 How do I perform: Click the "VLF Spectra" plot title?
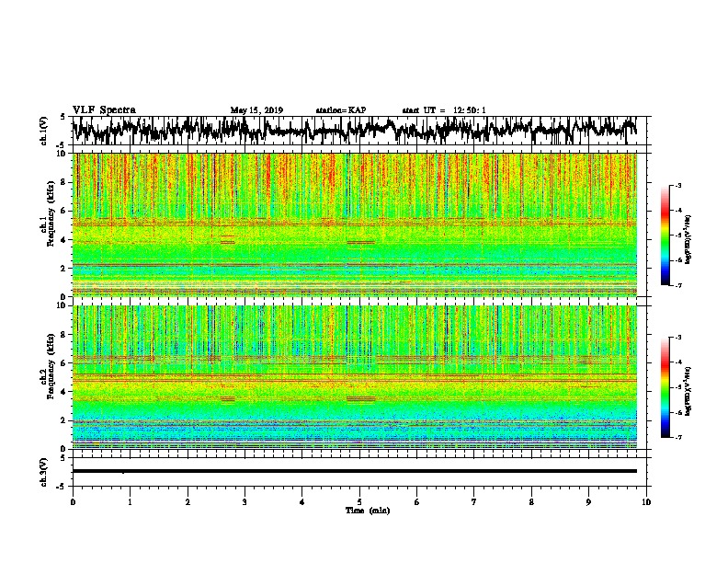click(104, 110)
